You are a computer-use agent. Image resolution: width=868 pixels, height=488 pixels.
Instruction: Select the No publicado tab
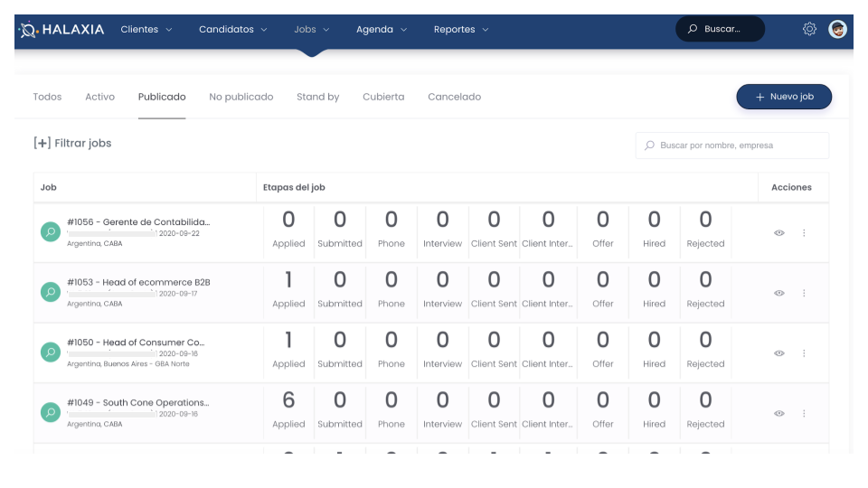[241, 97]
